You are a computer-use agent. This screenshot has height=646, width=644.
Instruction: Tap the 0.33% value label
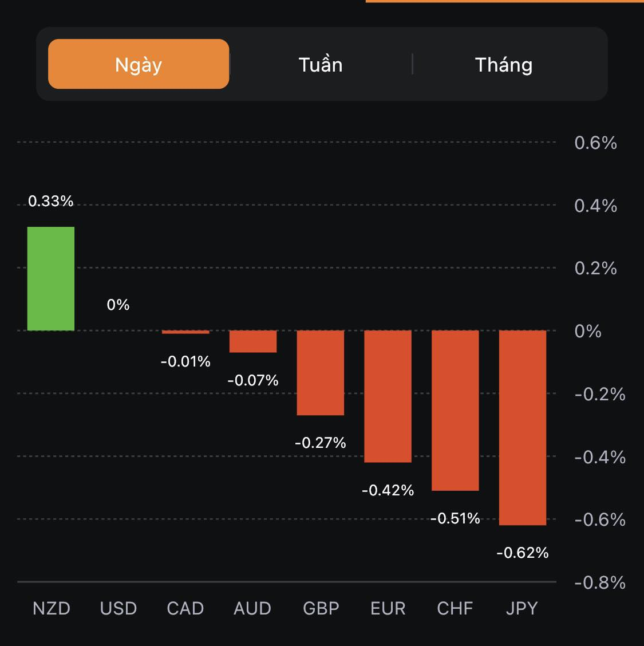[x=51, y=201]
